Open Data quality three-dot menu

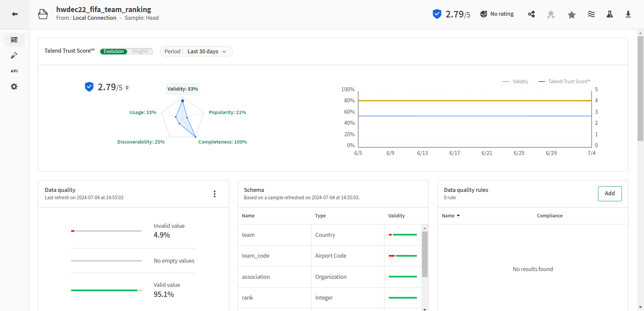point(215,194)
